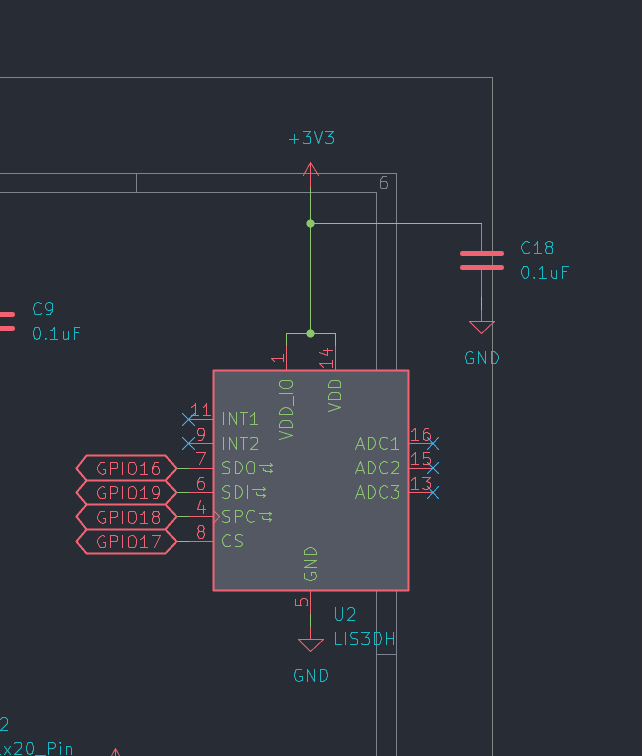Click the C9 capacitor symbol plates
The height and width of the screenshot is (756, 642).
pos(7,321)
